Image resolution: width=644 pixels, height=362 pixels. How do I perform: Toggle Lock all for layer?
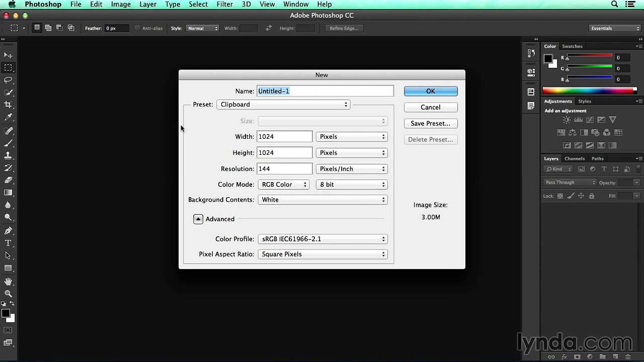tap(592, 196)
